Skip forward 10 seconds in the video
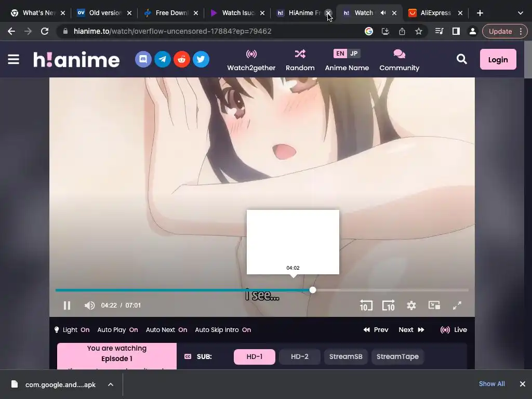 coord(389,305)
